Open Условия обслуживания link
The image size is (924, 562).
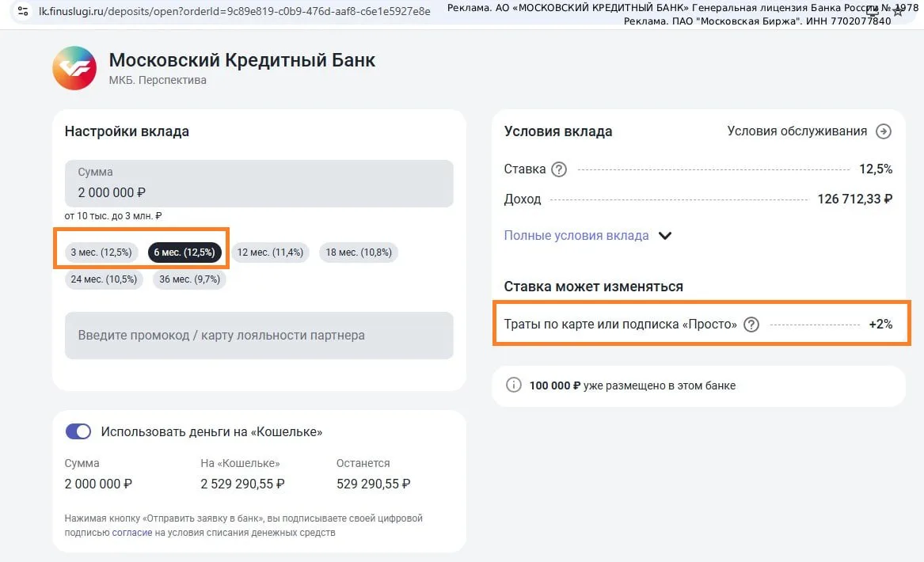[x=797, y=131]
